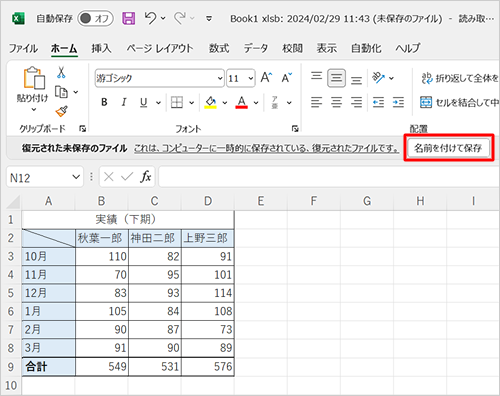Click the Decrease Indent icon

[378, 102]
